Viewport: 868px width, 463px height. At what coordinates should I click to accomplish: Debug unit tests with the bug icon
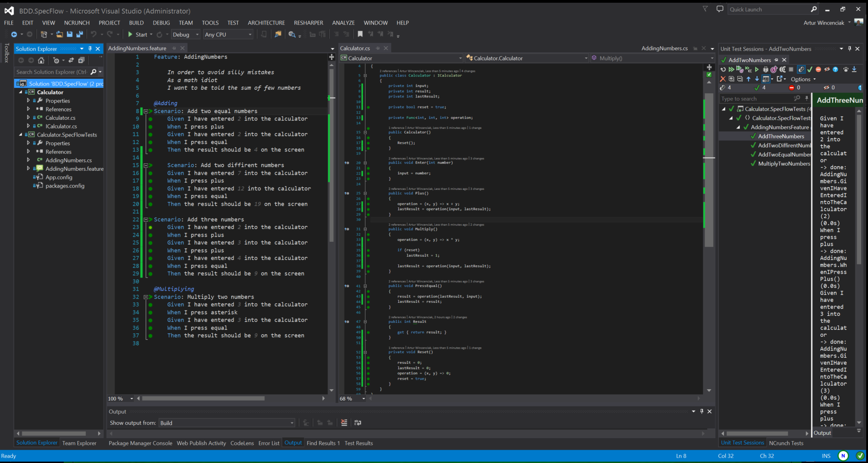click(x=766, y=69)
